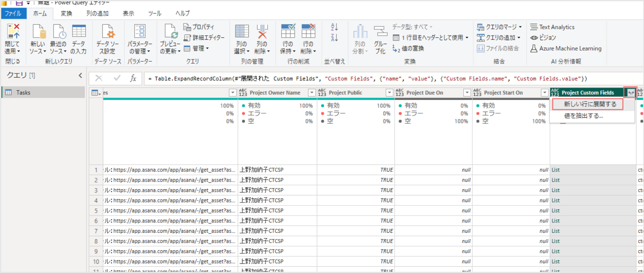Click inside the formula bar text
The height and width of the screenshot is (273, 644).
[371, 78]
